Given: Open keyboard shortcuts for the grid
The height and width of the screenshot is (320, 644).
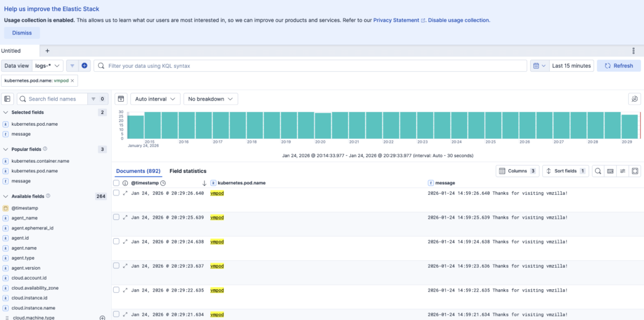Looking at the screenshot, I should pos(610,171).
